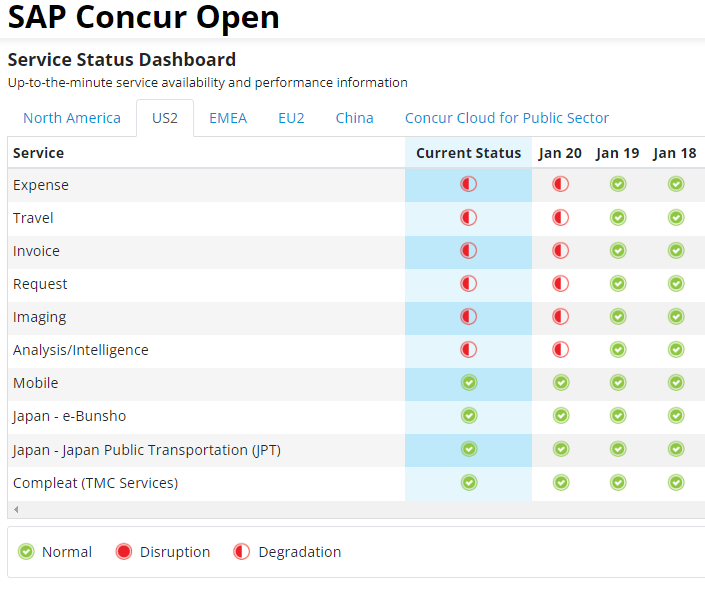Click Japan - e-Bunsho Jan 20 status icon
This screenshot has height=592, width=705.
(x=561, y=415)
